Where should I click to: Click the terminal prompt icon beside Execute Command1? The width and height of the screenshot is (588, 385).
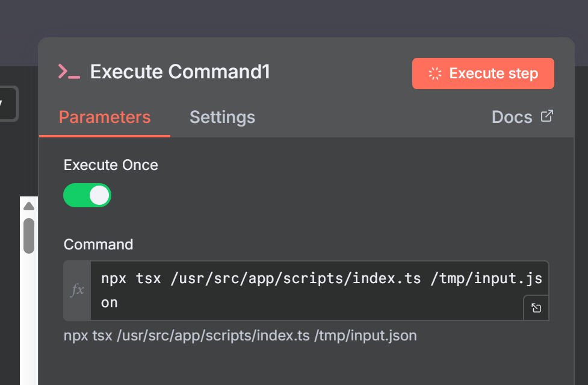[x=69, y=71]
